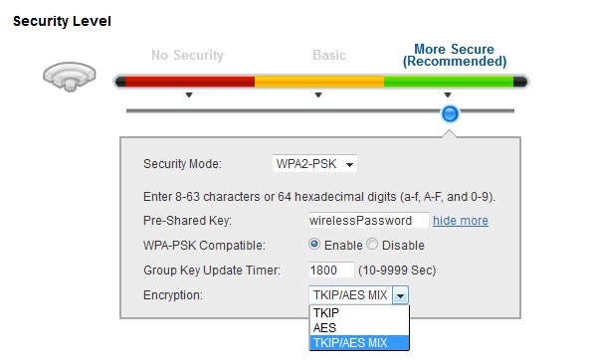
Task: Click the Group Key Update Timer field
Action: point(331,271)
